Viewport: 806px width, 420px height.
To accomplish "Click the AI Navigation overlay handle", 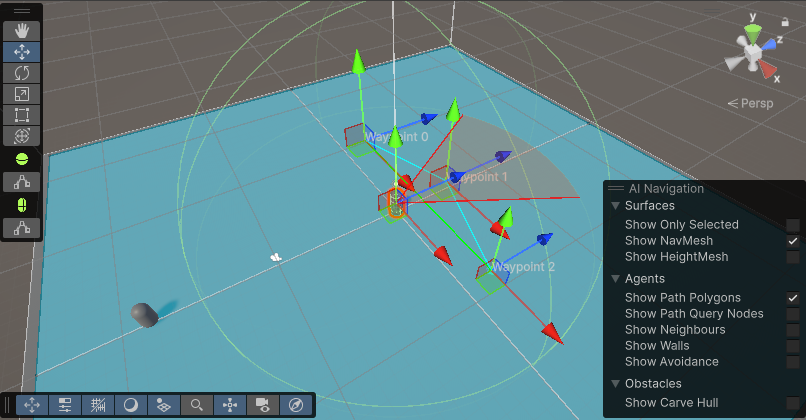I will [x=615, y=188].
